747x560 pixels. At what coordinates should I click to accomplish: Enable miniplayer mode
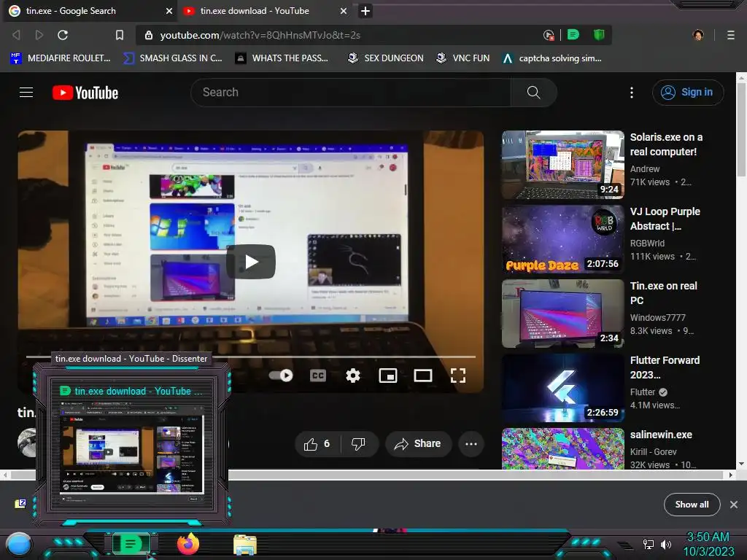pos(388,376)
